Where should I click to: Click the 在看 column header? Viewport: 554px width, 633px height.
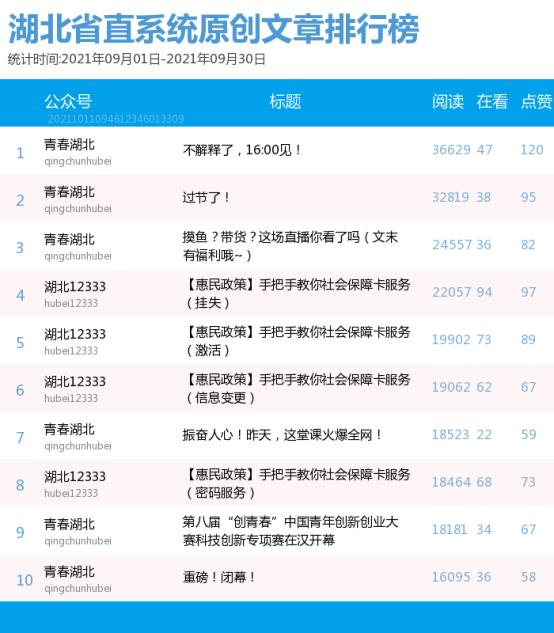[x=492, y=101]
